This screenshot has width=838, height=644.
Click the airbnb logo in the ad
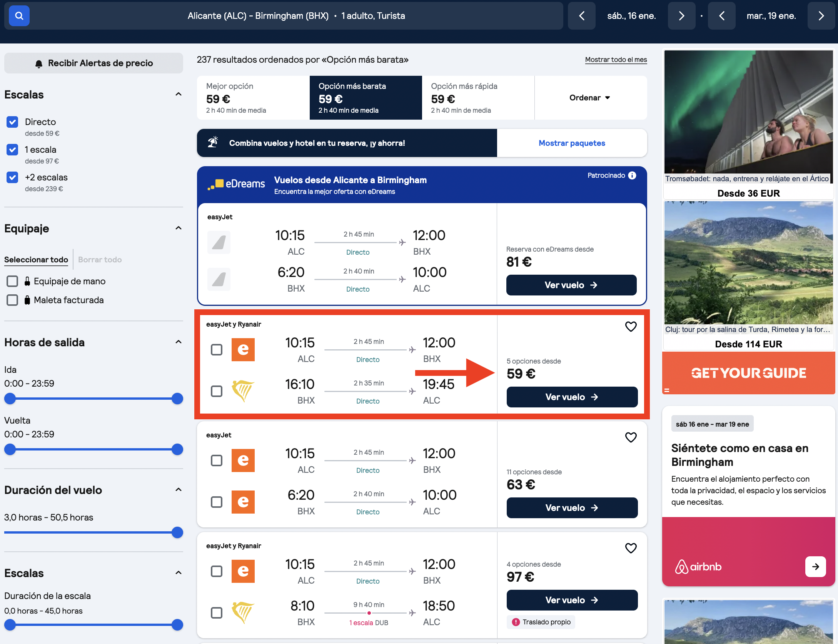(x=698, y=567)
